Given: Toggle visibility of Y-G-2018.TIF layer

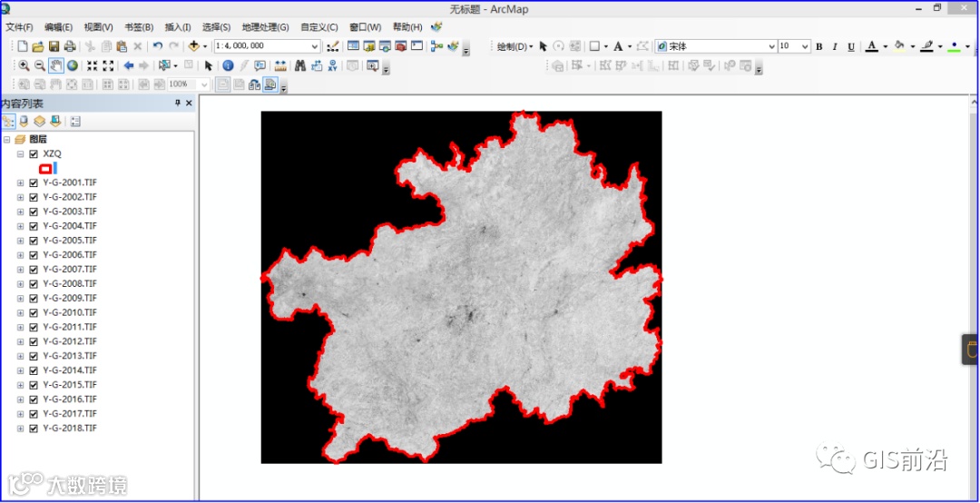Looking at the screenshot, I should [34, 428].
